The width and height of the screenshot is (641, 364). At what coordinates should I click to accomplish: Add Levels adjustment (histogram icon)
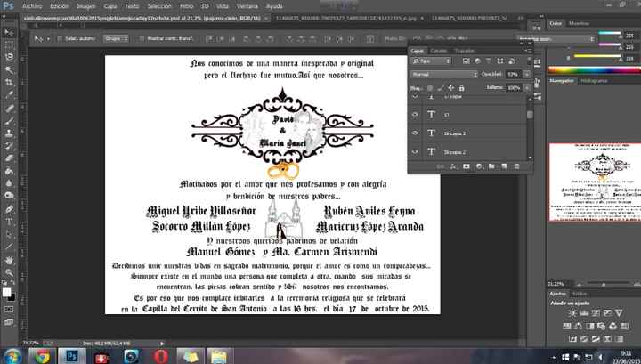(584, 313)
